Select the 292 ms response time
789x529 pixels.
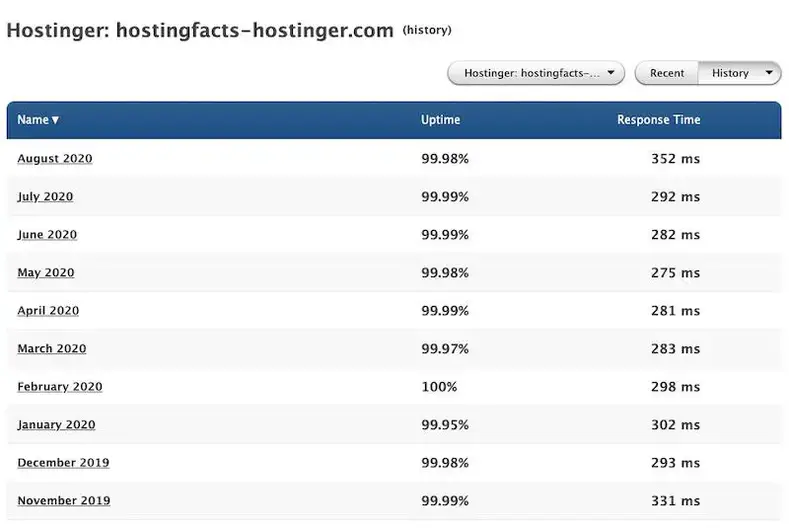(675, 196)
